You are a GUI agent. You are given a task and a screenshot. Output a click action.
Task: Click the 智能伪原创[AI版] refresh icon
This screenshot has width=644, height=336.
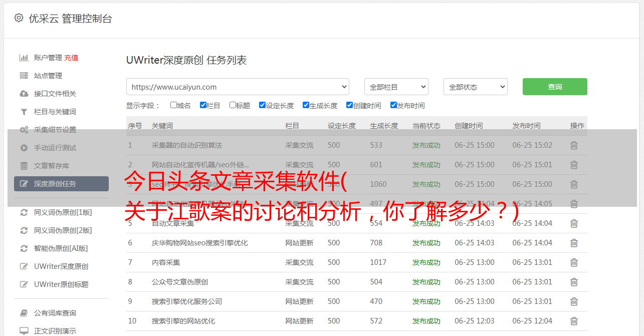(x=24, y=248)
